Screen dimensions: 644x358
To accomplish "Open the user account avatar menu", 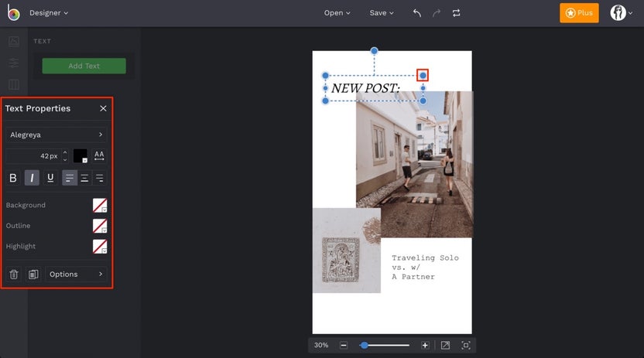I will pos(621,12).
